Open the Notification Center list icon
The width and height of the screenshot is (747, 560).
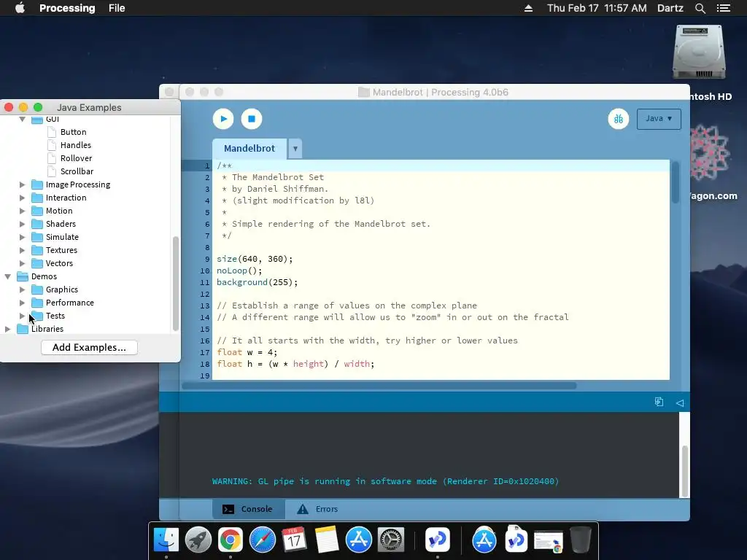click(x=724, y=8)
